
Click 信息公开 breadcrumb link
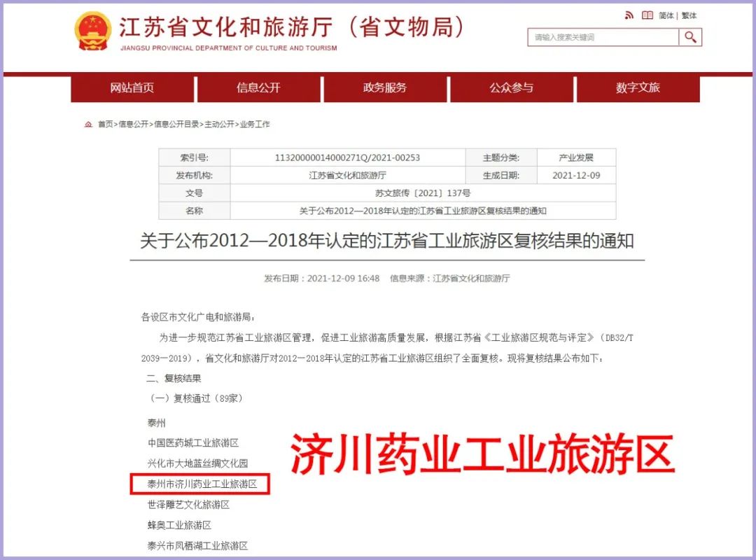point(134,125)
